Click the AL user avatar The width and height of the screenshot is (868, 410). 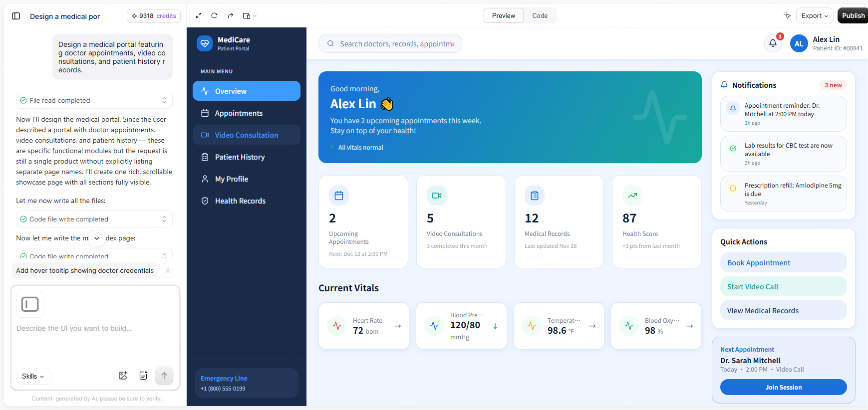pyautogui.click(x=799, y=43)
